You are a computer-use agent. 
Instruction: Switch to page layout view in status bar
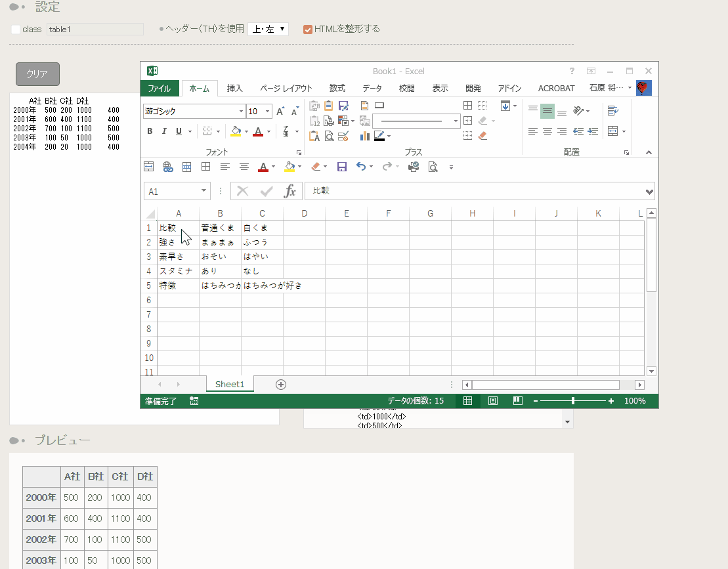(492, 400)
